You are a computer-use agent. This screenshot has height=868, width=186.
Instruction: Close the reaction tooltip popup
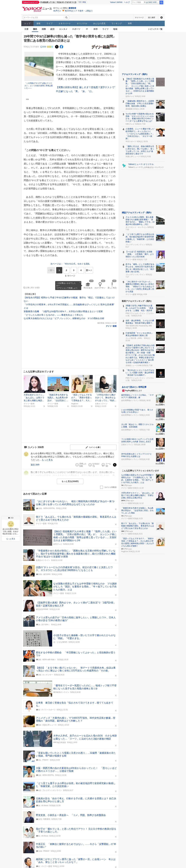point(80,282)
